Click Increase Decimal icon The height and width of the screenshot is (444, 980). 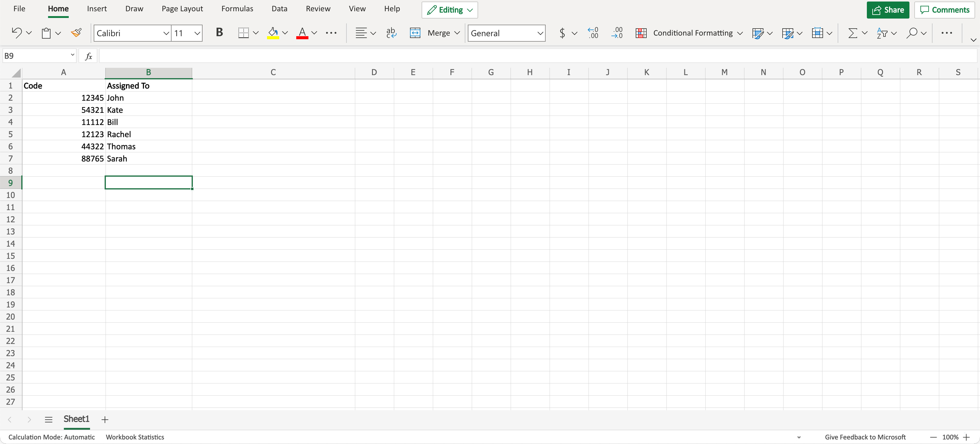[x=593, y=33]
